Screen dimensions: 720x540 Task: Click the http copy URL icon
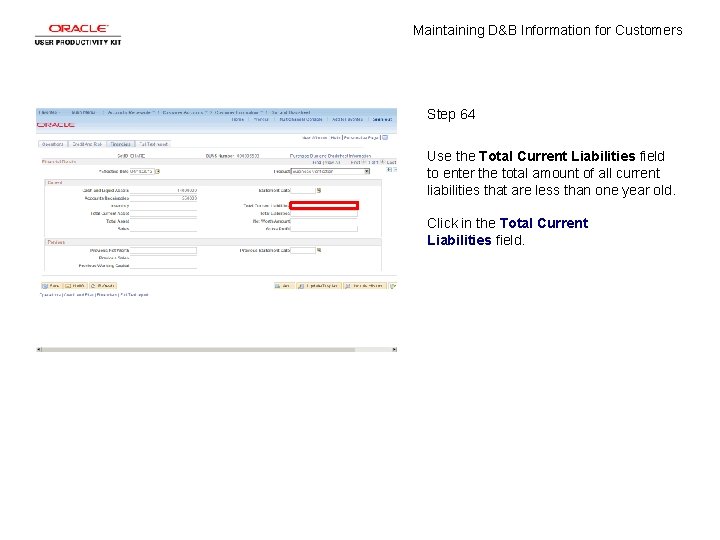pos(385,137)
